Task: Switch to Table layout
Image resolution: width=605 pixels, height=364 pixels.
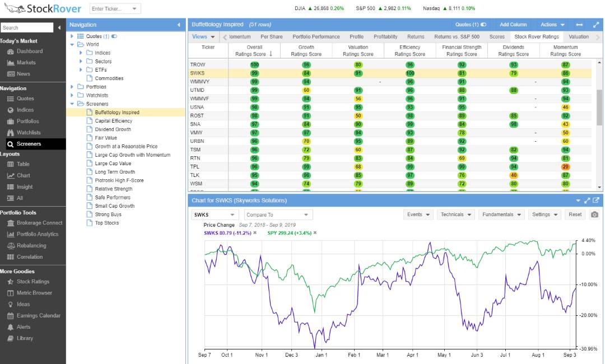Action: pos(24,163)
